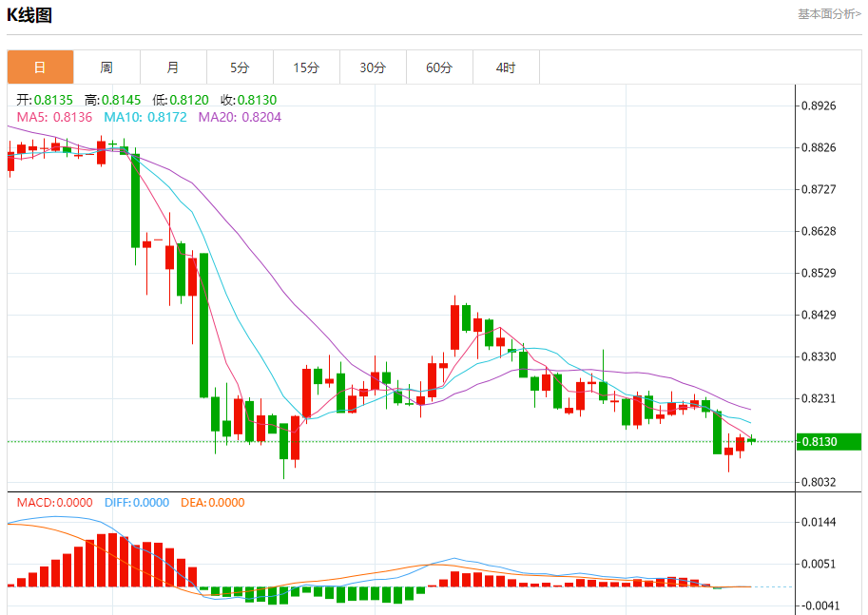Click the 0.8529 price axis label

point(819,273)
